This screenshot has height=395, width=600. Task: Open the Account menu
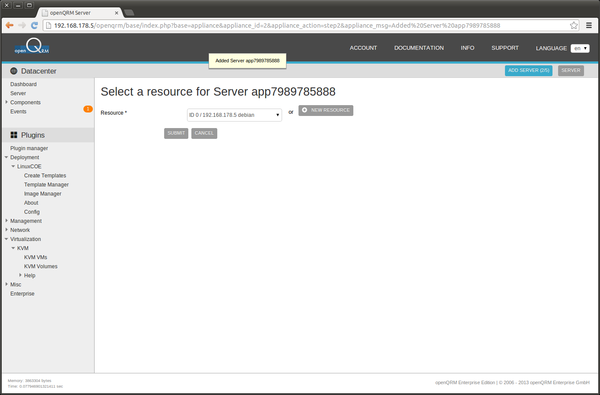tap(363, 48)
